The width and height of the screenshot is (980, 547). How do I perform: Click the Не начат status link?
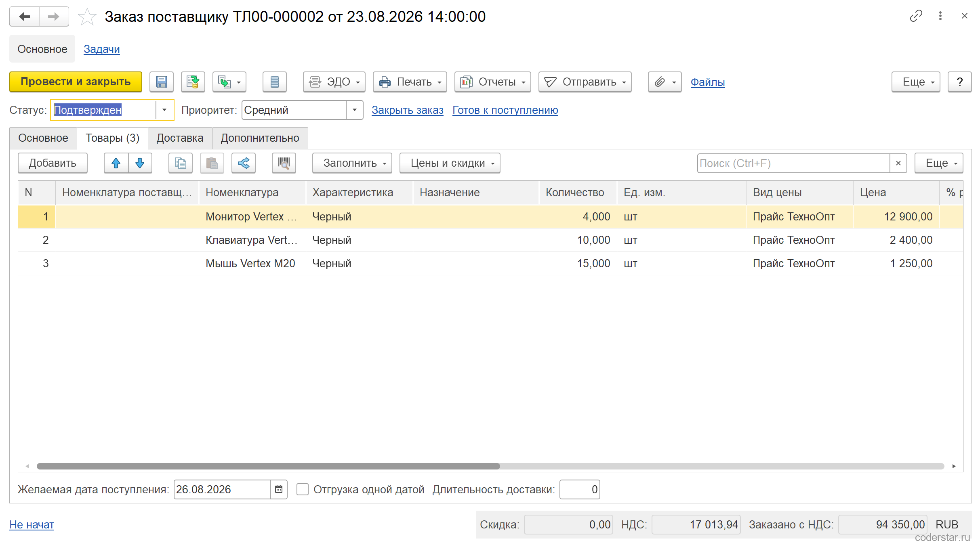tap(32, 524)
